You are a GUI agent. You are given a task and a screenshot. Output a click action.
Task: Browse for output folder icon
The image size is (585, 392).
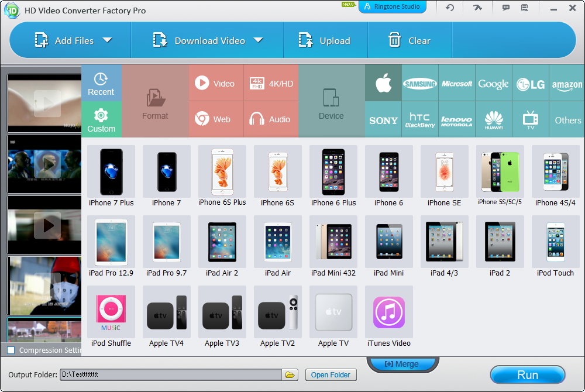tap(290, 374)
